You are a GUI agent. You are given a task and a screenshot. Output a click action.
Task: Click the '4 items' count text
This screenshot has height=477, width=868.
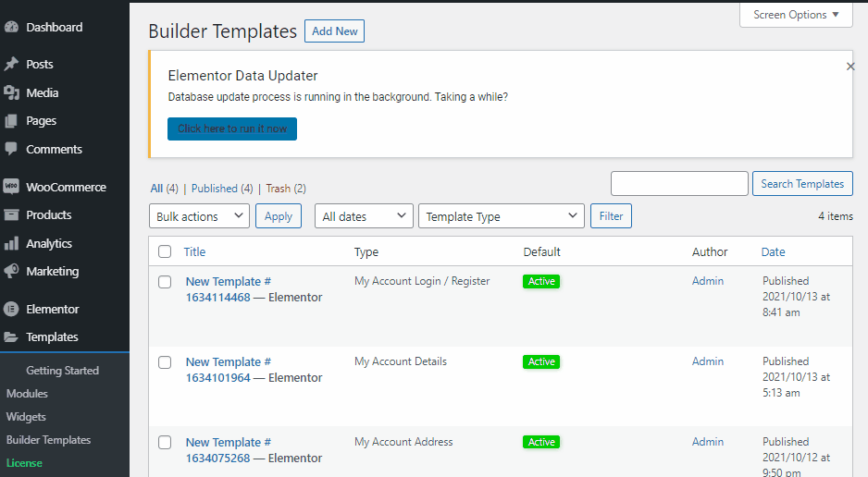(x=836, y=216)
